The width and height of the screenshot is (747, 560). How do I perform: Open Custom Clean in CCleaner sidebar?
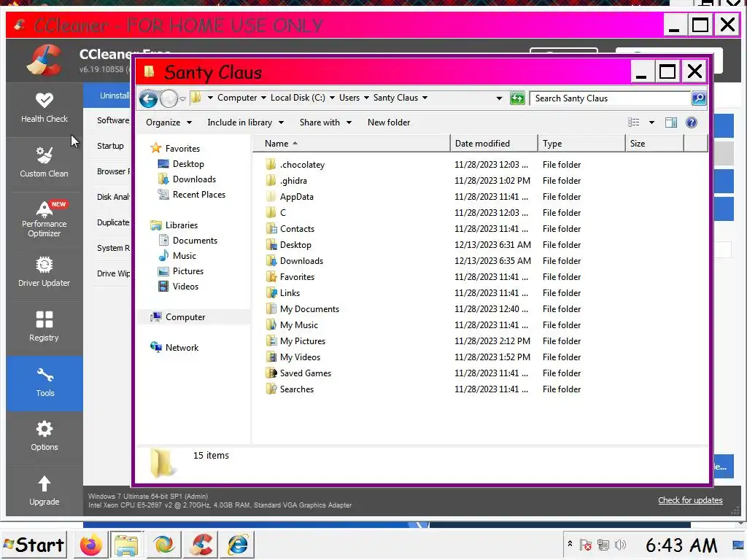pos(44,163)
